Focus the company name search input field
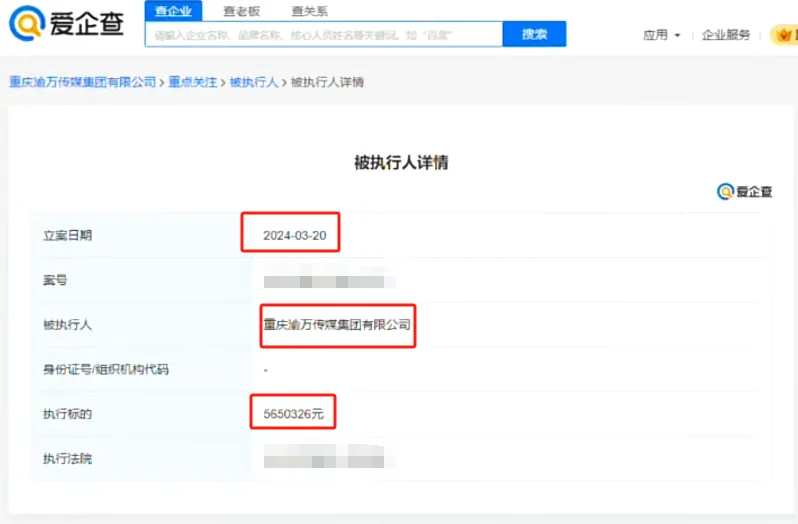Viewport: 798px width, 524px height. coord(324,34)
